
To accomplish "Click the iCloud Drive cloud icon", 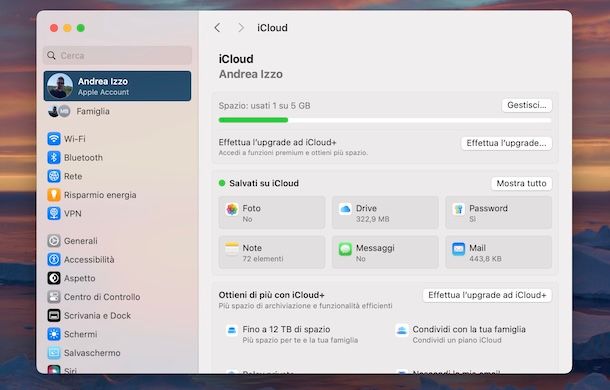I will tap(345, 209).
